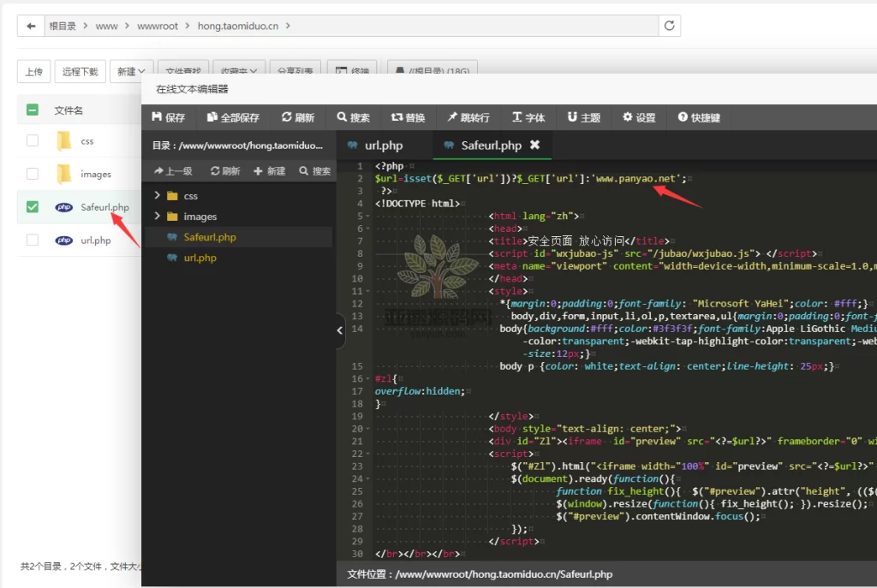877x588 pixels.
Task: Refresh the editor using toolbar refresh
Action: pos(297,117)
